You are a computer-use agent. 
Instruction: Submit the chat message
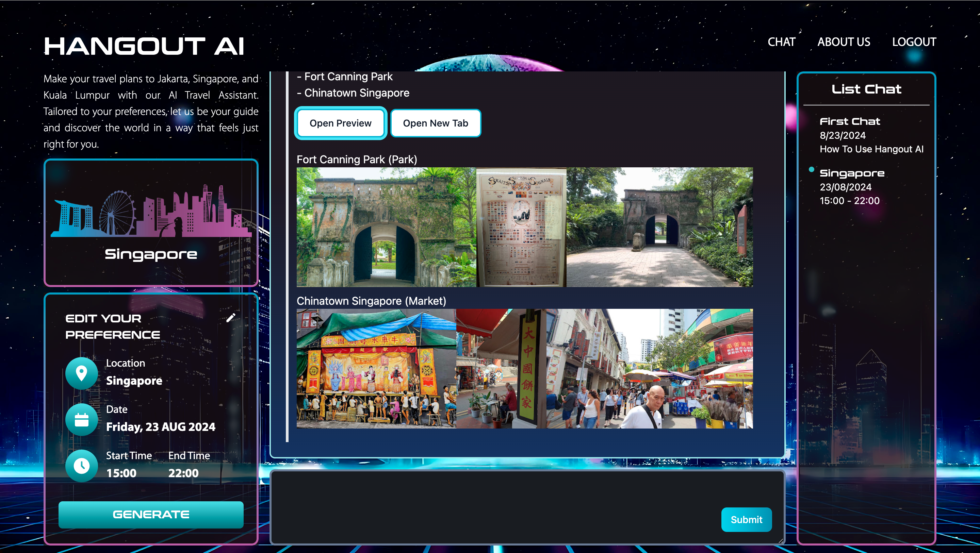746,520
